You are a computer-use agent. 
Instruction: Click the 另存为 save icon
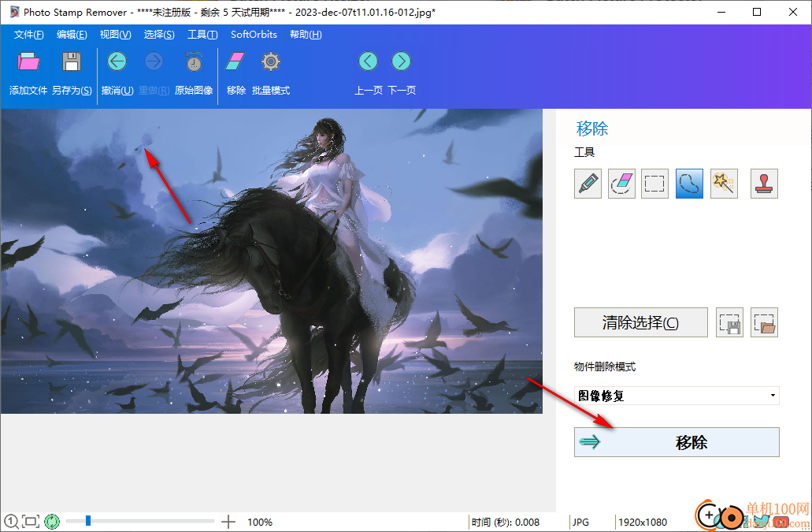click(72, 61)
